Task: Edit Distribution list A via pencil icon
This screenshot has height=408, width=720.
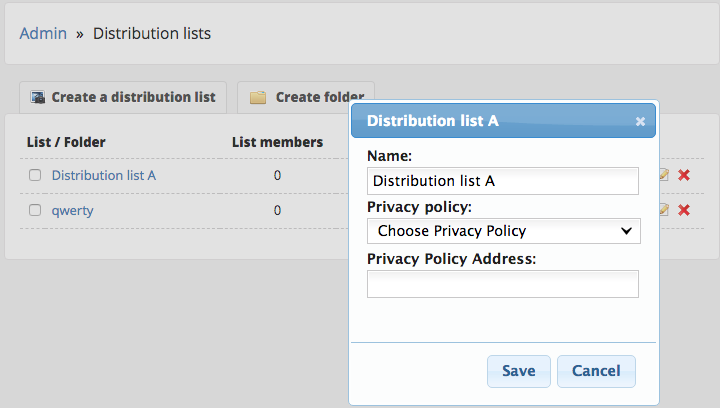Action: [664, 175]
